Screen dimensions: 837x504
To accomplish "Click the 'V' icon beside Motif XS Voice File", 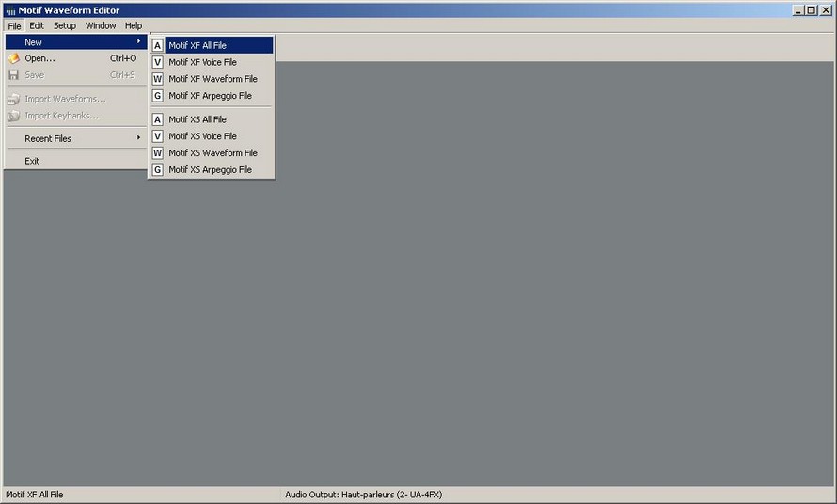I will (158, 136).
